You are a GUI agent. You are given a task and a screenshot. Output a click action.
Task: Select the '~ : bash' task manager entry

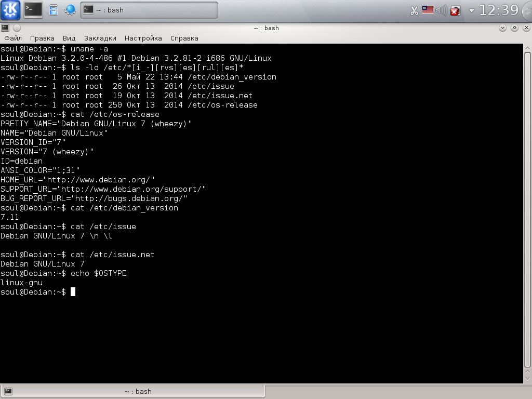(x=149, y=10)
